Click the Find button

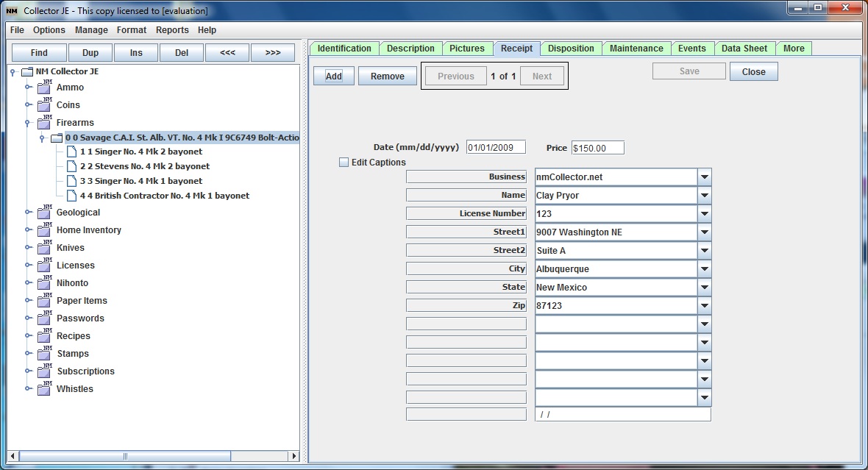click(x=39, y=53)
